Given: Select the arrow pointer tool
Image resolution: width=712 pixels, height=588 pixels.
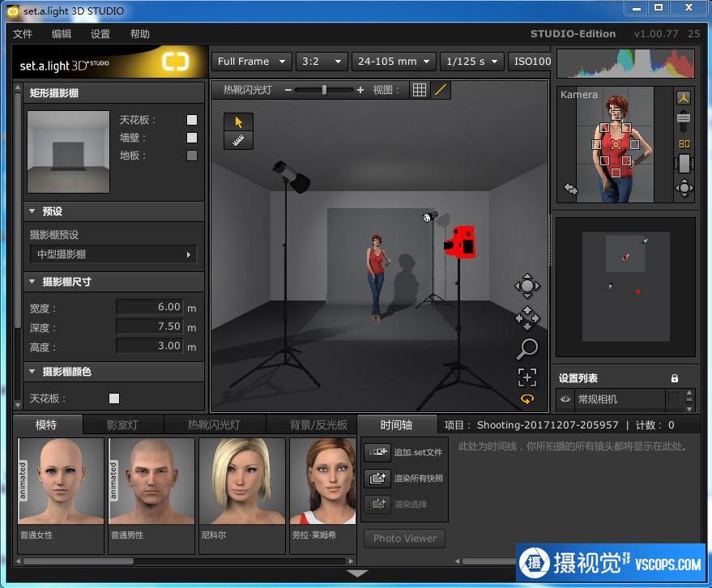Looking at the screenshot, I should click(x=238, y=121).
